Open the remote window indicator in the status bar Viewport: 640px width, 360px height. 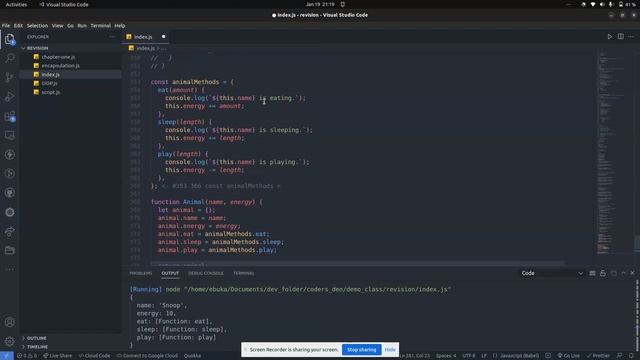(7, 356)
